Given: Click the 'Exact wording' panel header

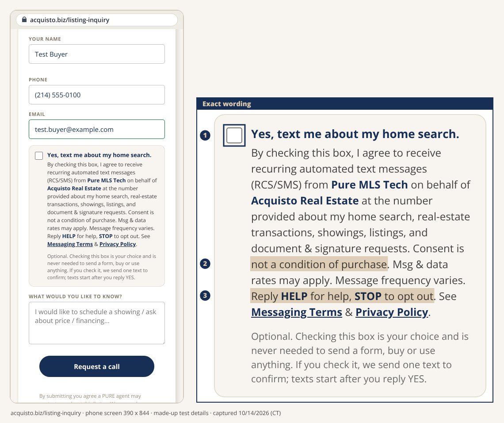Looking at the screenshot, I should (x=345, y=104).
